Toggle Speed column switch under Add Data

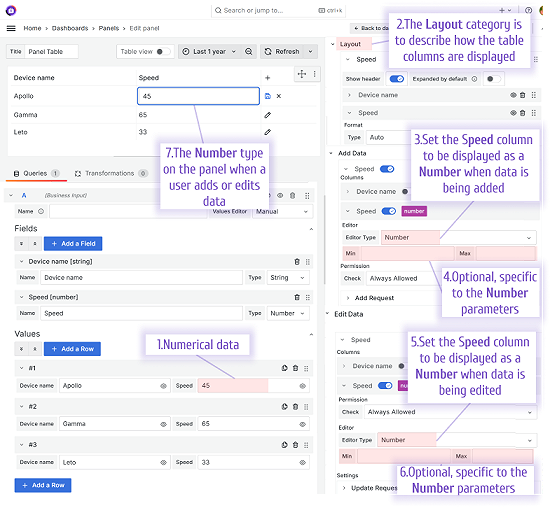pyautogui.click(x=389, y=211)
